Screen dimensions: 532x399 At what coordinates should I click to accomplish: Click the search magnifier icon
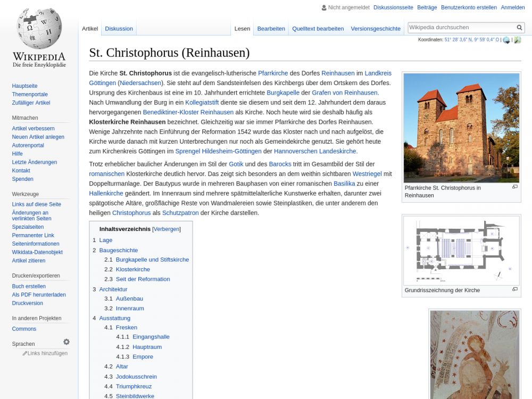pos(519,28)
